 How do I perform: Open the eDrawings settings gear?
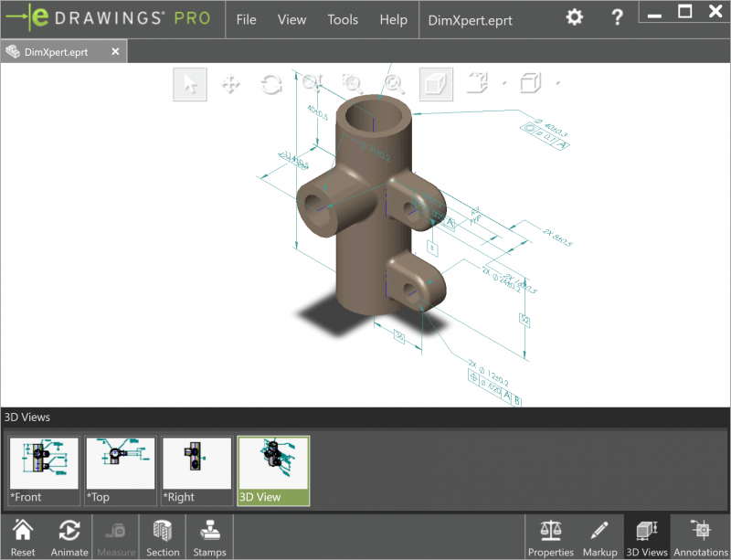pos(573,16)
